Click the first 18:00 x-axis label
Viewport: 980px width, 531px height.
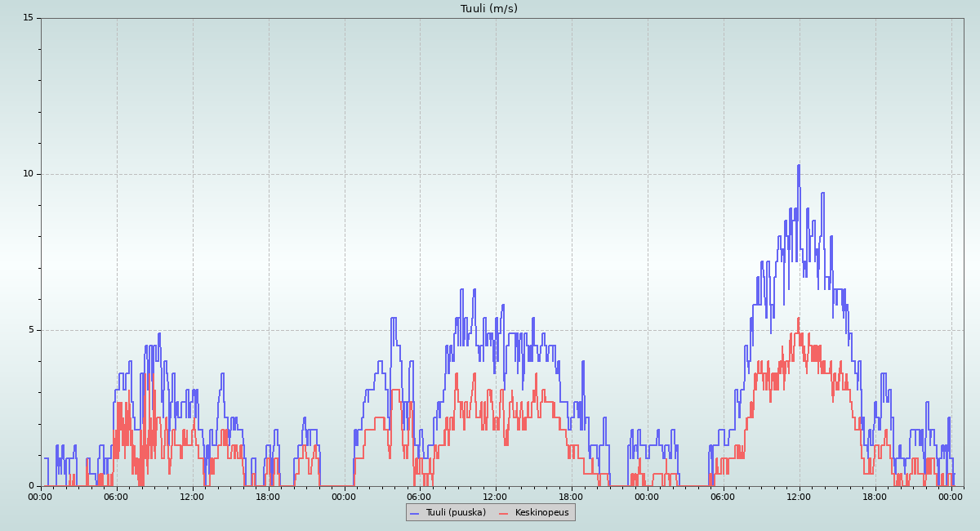(268, 497)
